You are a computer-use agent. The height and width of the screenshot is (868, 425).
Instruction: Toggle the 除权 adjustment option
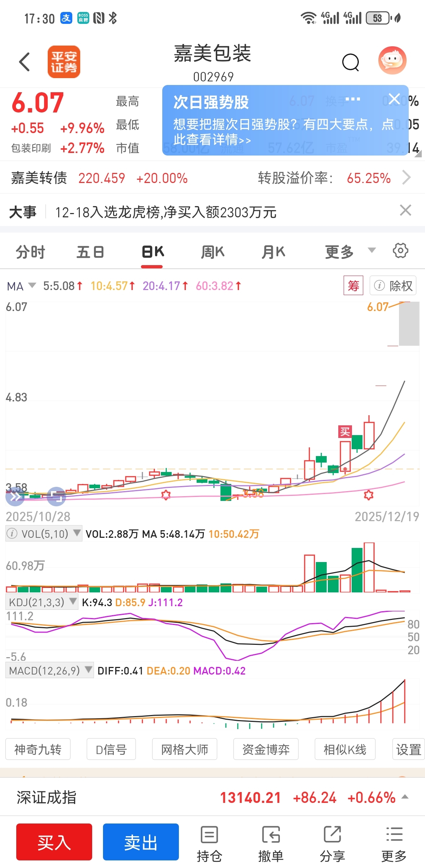click(393, 286)
